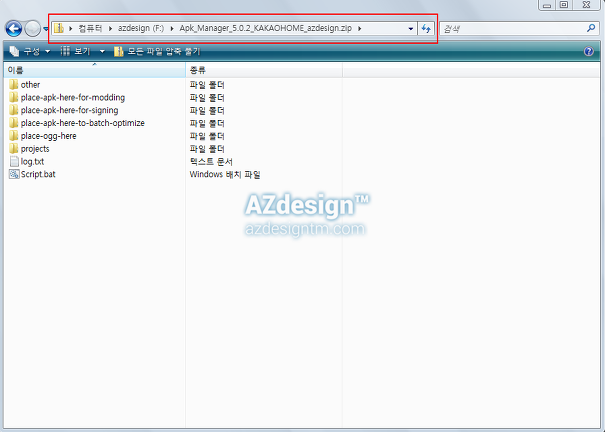605x432 pixels.
Task: Click 파일 폴더 type in other row
Action: click(207, 85)
